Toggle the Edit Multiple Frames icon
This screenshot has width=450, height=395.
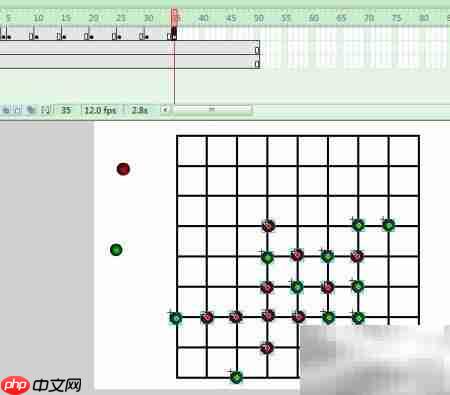click(31, 110)
